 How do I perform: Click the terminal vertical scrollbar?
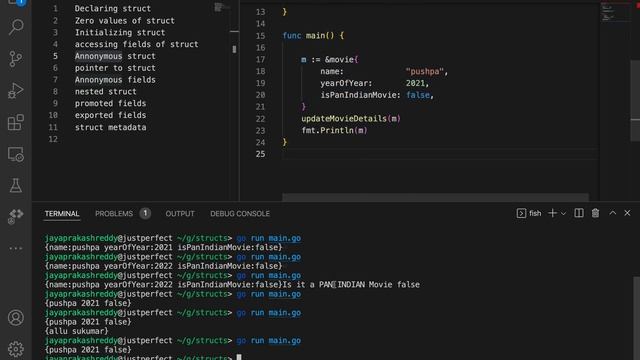[x=636, y=318]
